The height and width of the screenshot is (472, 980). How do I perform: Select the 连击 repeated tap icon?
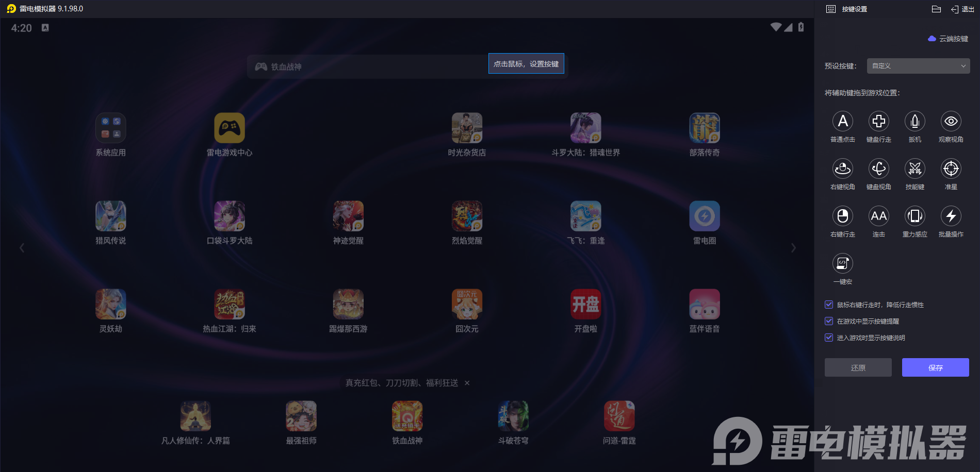(879, 216)
